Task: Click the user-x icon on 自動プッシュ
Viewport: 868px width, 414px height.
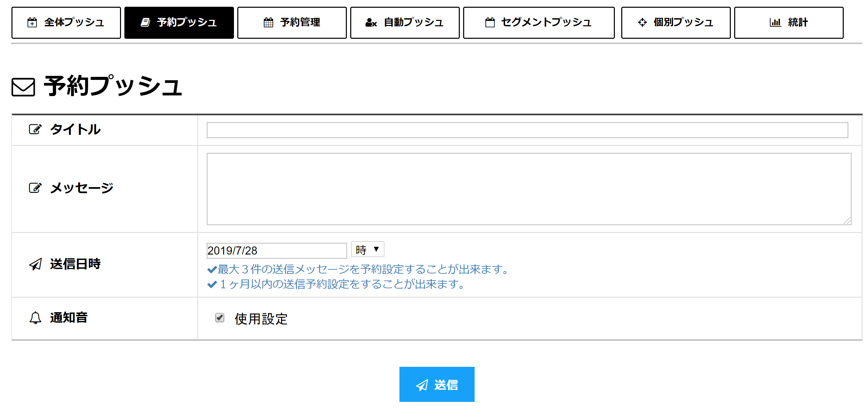Action: pos(371,23)
